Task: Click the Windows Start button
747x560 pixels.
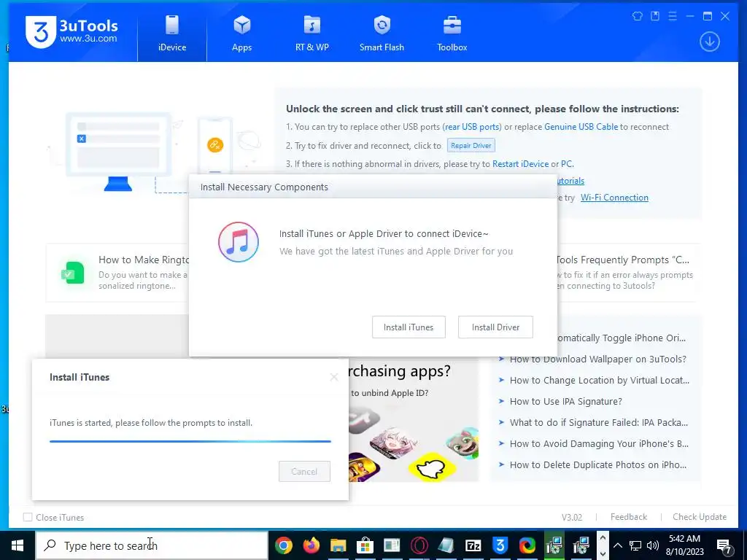Action: (18, 545)
